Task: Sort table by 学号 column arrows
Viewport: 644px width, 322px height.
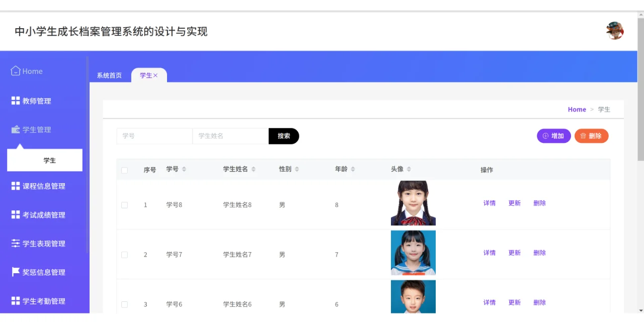Action: click(x=184, y=169)
